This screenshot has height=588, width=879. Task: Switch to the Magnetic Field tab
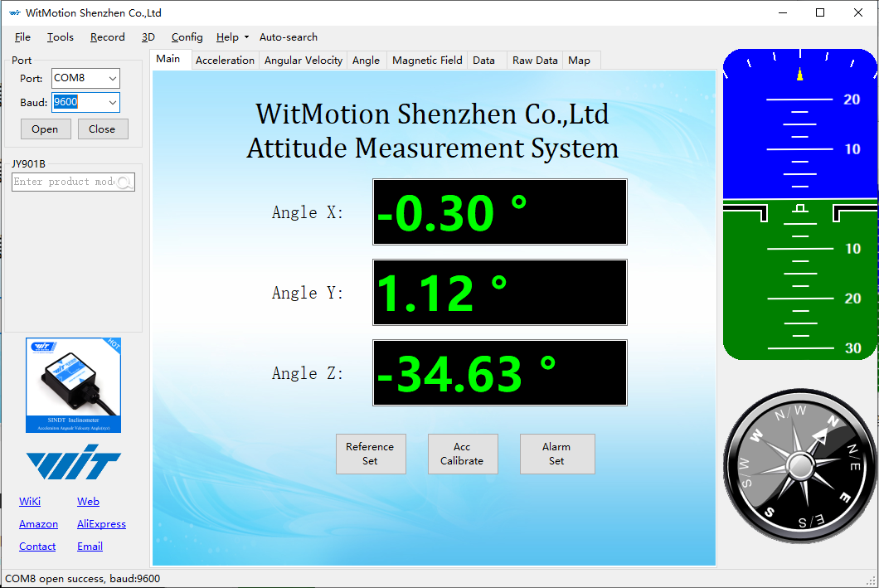tap(427, 61)
